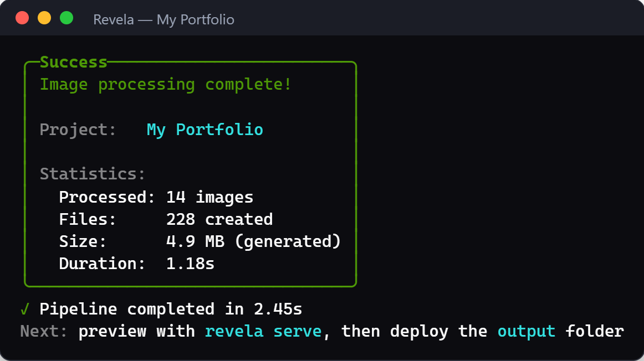Click the green checkmark before Pipeline
Viewport: 644px width, 361px height.
pyautogui.click(x=25, y=310)
